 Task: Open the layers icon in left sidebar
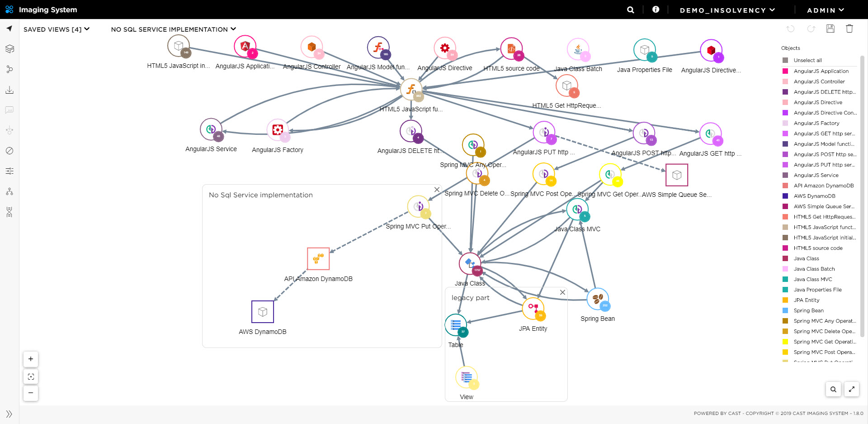pos(9,49)
